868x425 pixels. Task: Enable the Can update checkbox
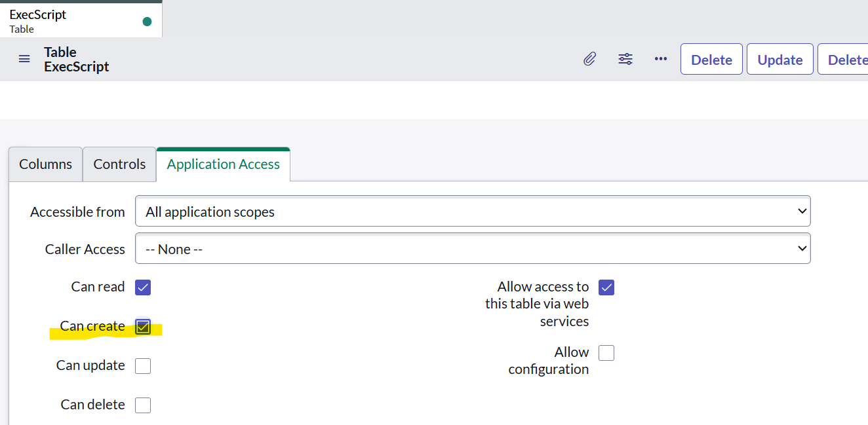coord(143,366)
